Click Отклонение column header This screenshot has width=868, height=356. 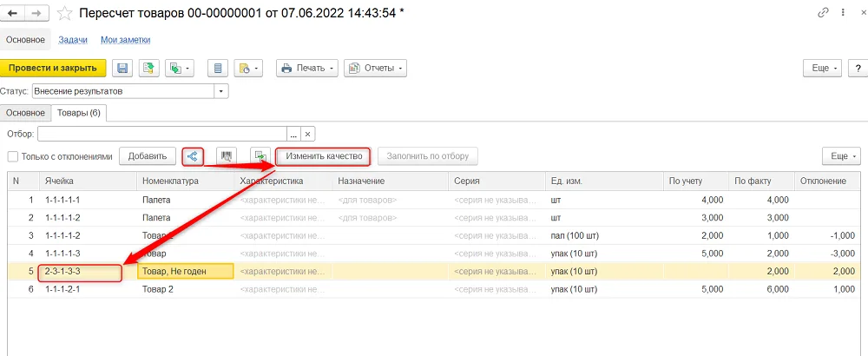(827, 181)
